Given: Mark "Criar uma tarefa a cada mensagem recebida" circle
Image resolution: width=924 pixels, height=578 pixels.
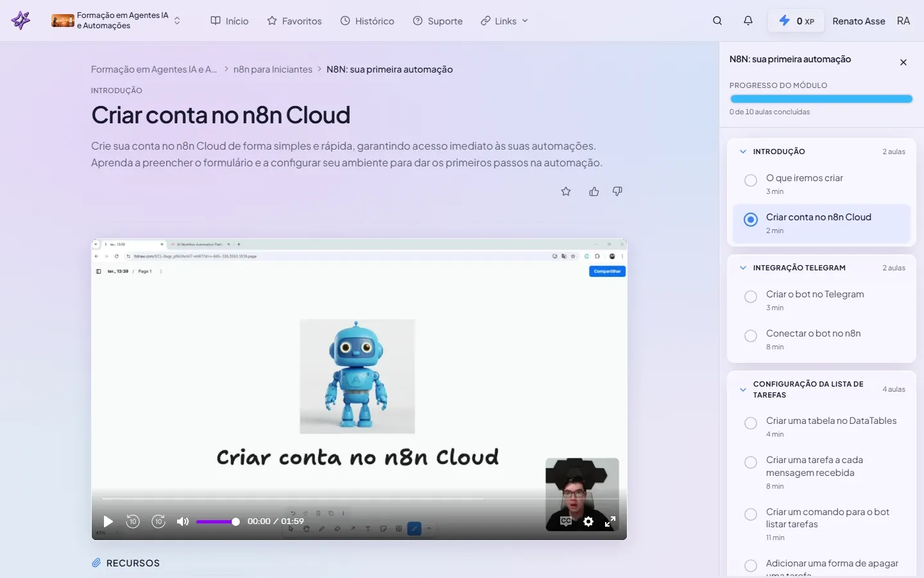Looking at the screenshot, I should (751, 462).
